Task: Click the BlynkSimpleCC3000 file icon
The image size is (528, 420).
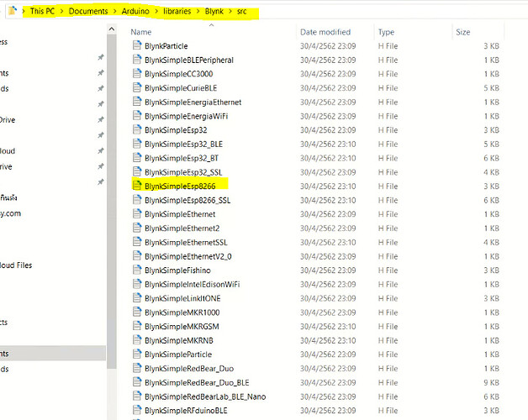Action: pyautogui.click(x=137, y=73)
